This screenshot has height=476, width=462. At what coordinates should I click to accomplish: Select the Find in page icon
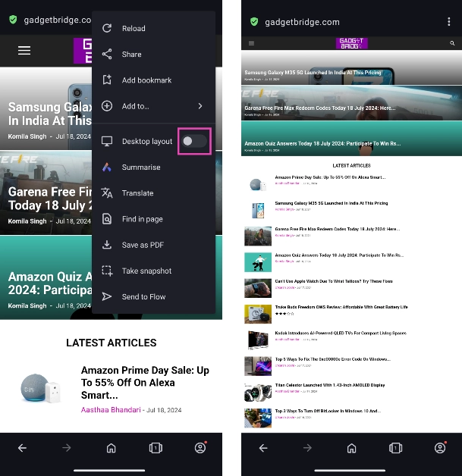click(x=107, y=219)
